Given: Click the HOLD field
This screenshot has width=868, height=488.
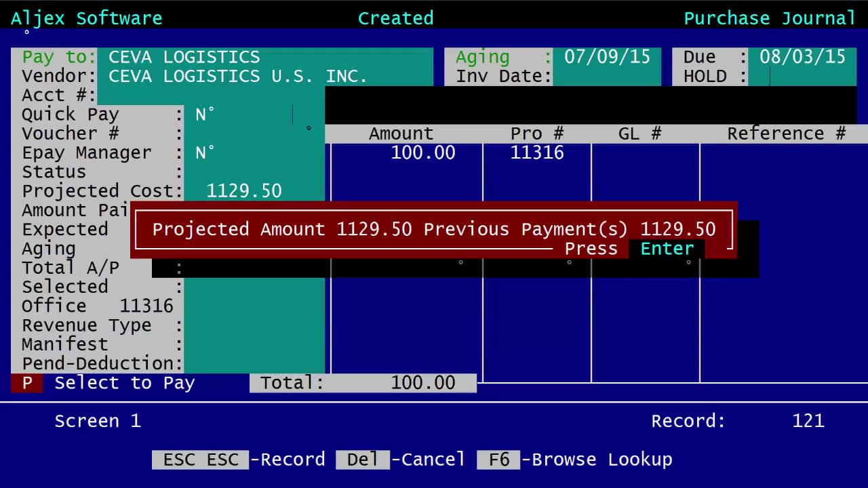Looking at the screenshot, I should coord(802,76).
